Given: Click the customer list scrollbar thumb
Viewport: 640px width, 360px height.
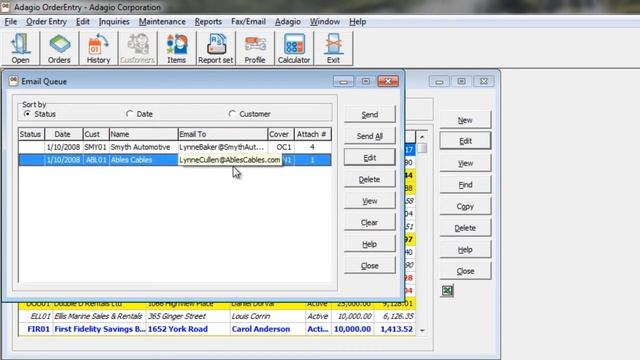Looking at the screenshot, I should pyautogui.click(x=422, y=148).
